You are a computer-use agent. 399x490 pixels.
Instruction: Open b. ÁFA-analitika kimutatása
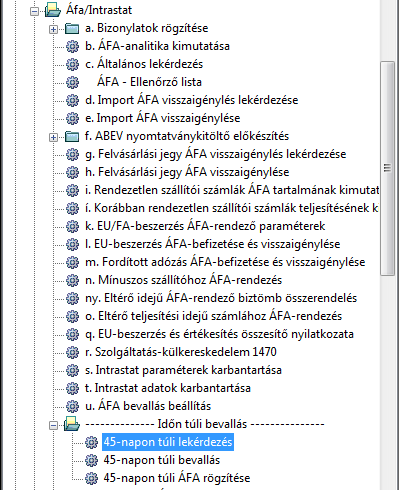157,46
